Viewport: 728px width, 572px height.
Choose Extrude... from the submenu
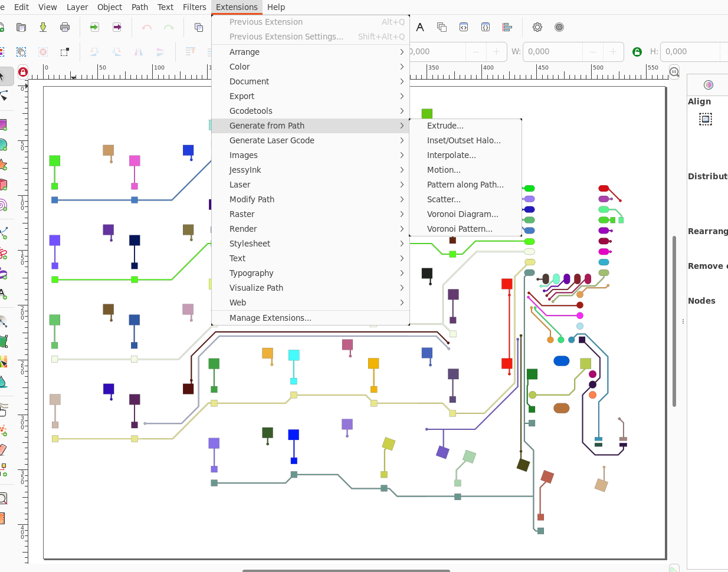(465, 126)
